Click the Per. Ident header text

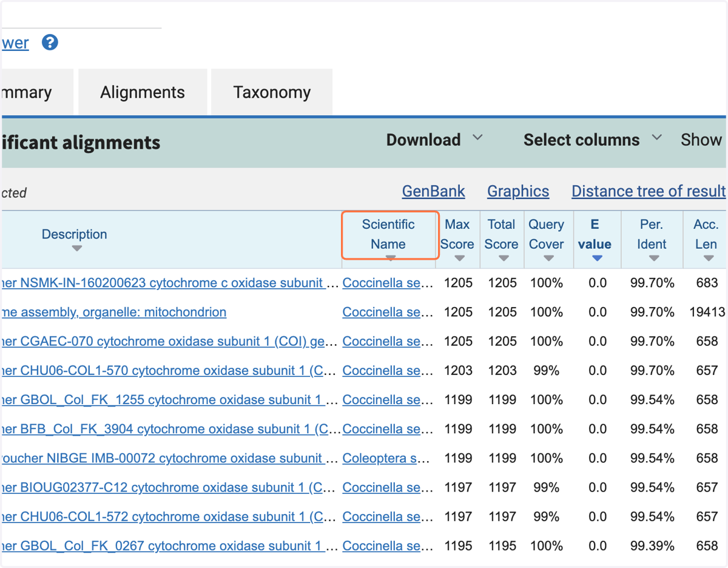pyautogui.click(x=652, y=234)
